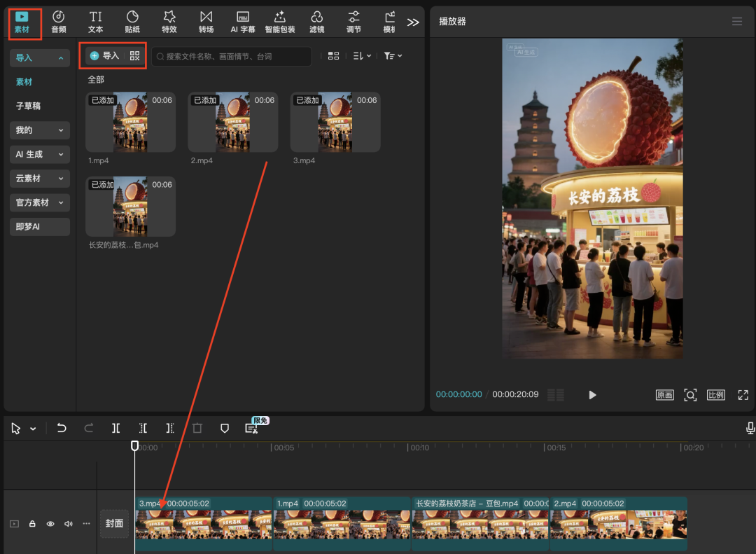The width and height of the screenshot is (756, 554).
Task: Open the 特效 effects panel
Action: point(169,22)
